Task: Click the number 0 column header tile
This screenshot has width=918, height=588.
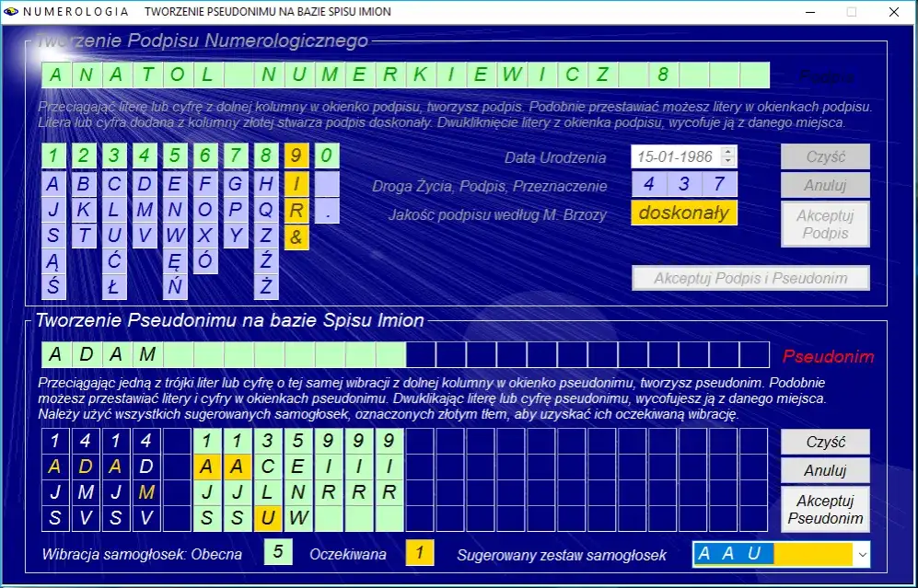Action: (x=327, y=156)
